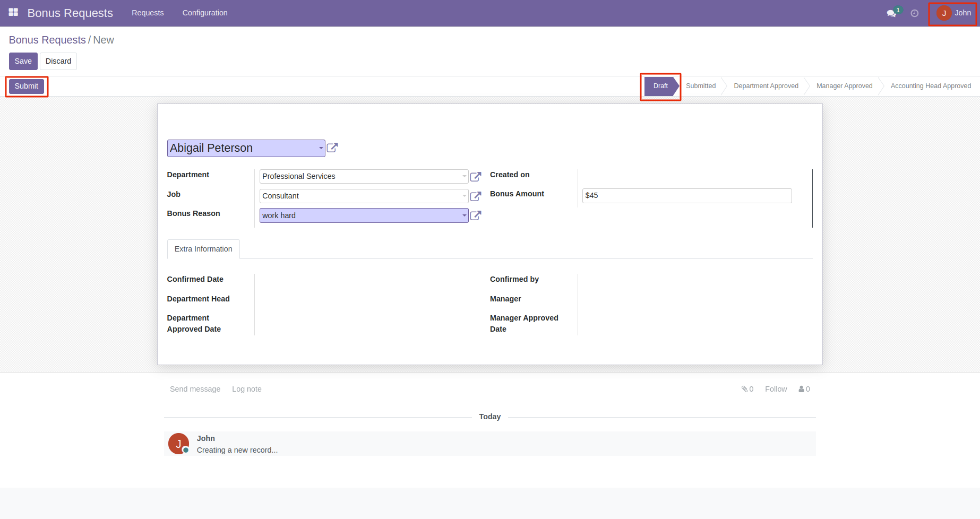Follow this bonus request

pos(776,389)
